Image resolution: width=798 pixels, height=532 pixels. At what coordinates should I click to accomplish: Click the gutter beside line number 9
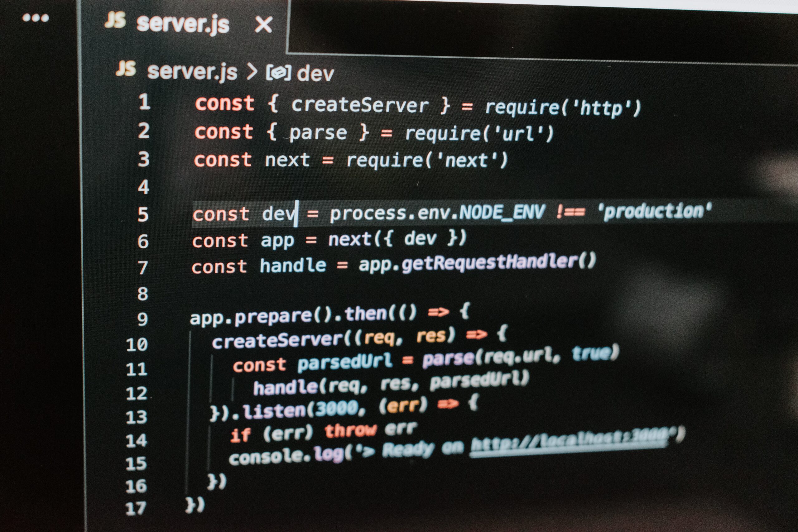142,319
